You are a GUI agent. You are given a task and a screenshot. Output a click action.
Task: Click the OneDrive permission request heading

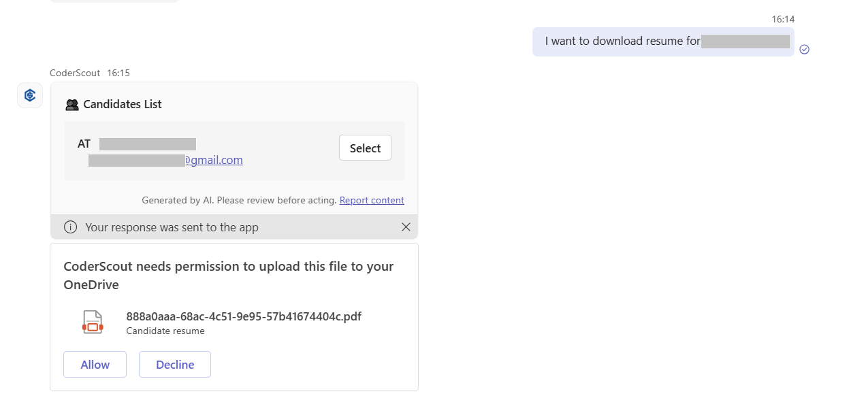[229, 276]
